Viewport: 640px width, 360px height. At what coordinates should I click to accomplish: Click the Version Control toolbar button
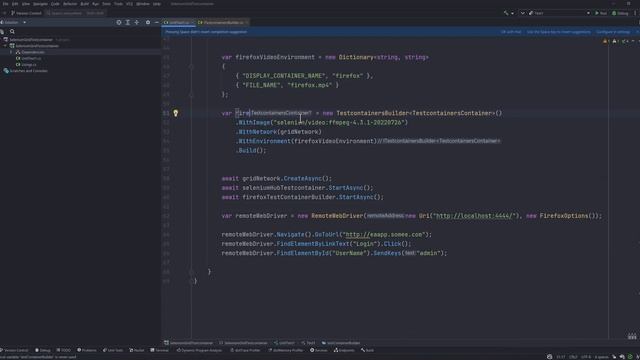(x=26, y=13)
